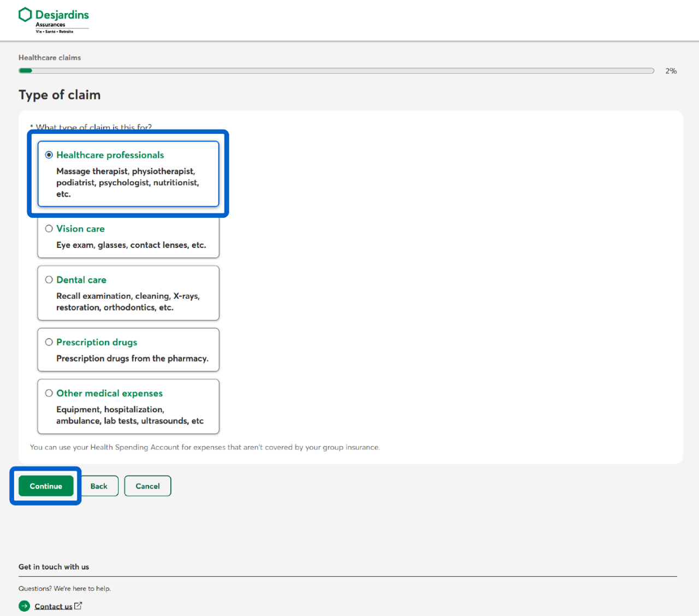Choose the Dental care radio option
699x616 pixels.
click(x=49, y=280)
